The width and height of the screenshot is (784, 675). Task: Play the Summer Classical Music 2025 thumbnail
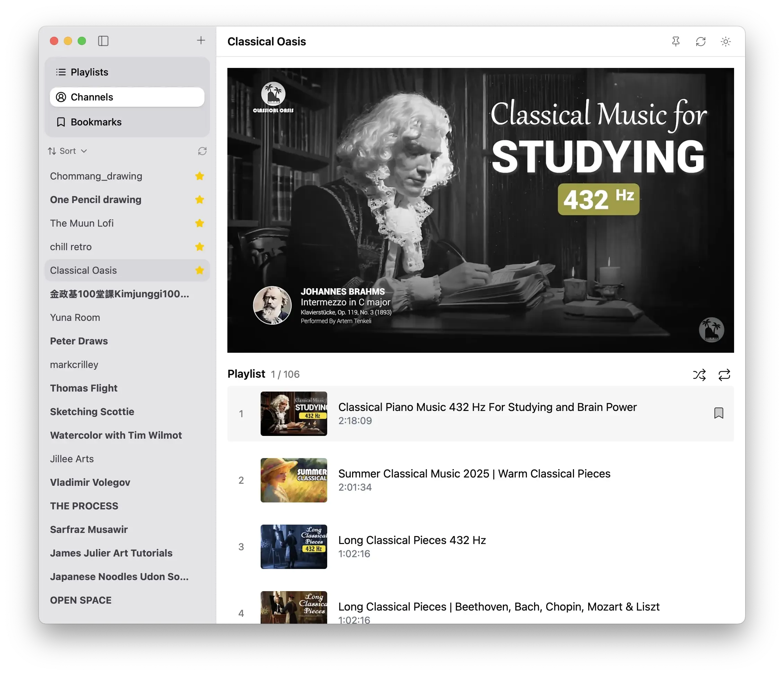click(x=294, y=480)
